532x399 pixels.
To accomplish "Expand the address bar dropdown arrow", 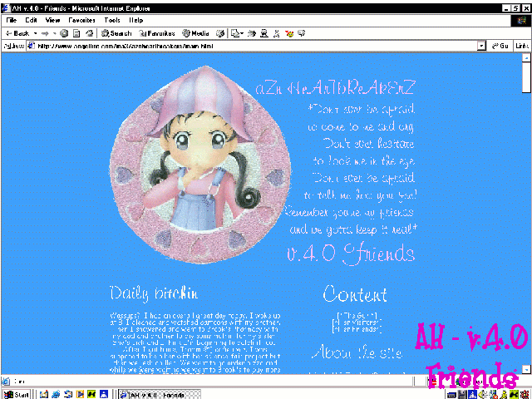I will pos(481,46).
